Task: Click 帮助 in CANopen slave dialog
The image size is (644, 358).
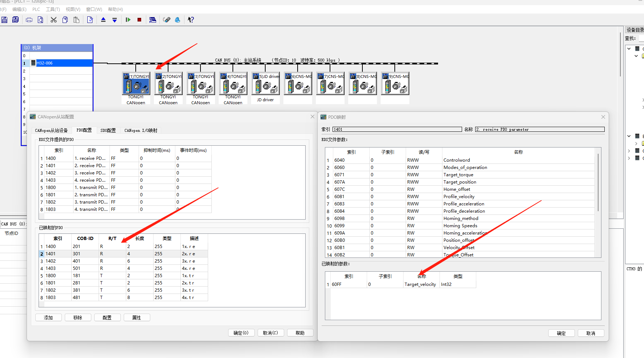Action: click(x=300, y=333)
